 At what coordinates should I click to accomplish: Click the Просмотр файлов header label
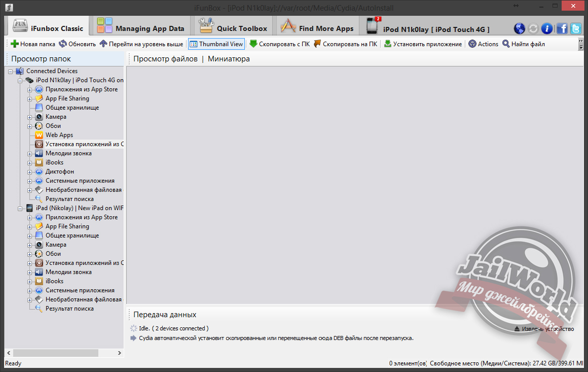(165, 59)
